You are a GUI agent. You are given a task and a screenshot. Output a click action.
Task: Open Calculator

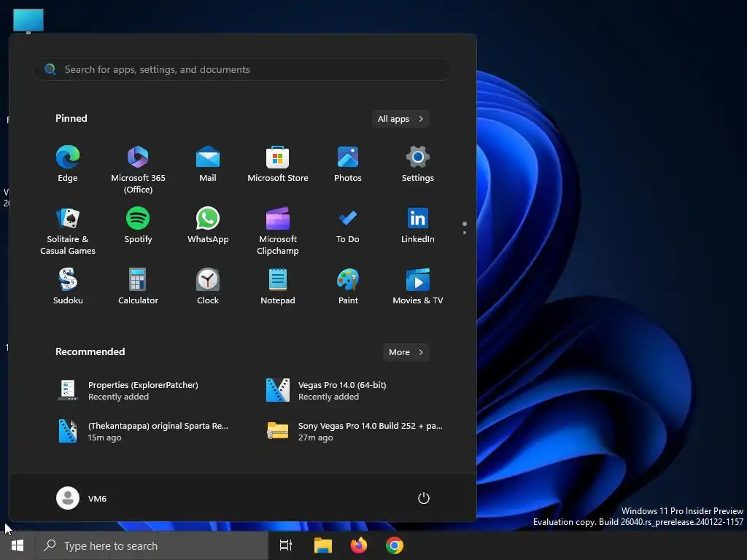[x=138, y=287]
